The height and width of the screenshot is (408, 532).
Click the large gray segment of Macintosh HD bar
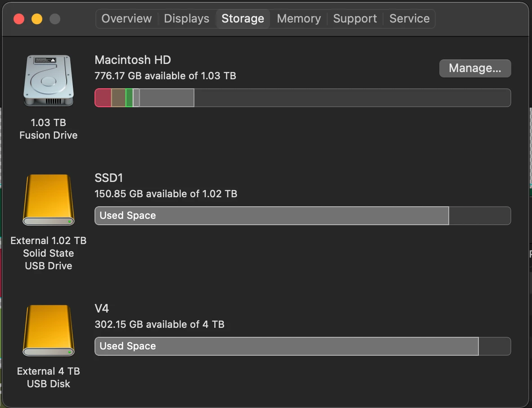click(167, 98)
